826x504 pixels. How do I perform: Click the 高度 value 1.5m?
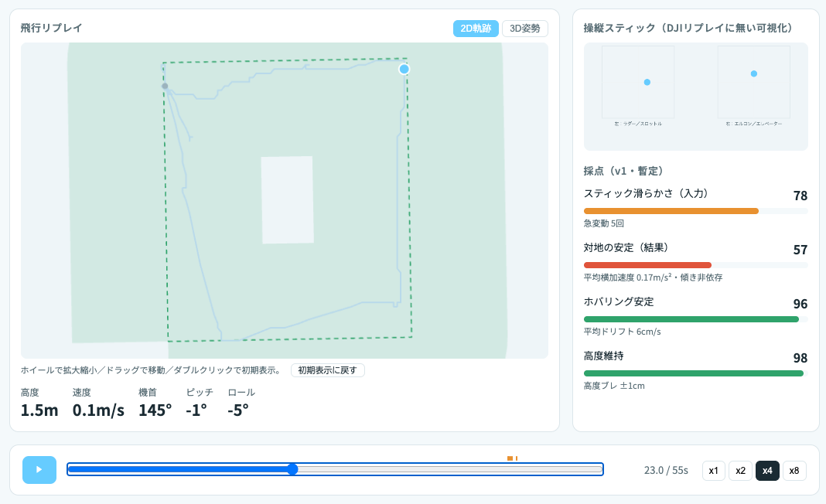tap(39, 410)
